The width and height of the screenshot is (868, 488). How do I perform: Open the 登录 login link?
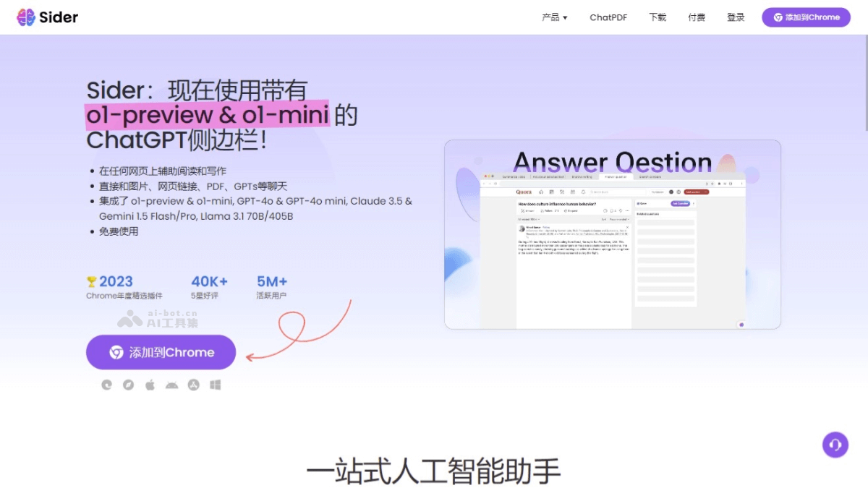(x=736, y=17)
